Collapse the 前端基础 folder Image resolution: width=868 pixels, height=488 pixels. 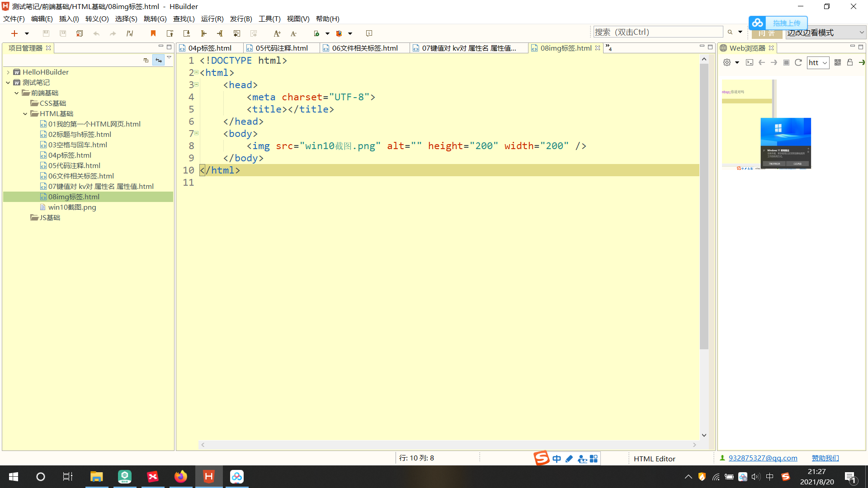coord(17,93)
